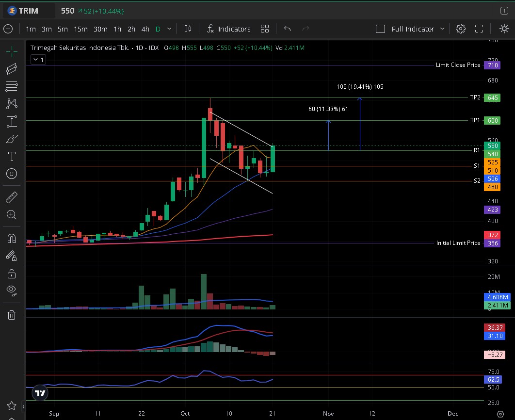This screenshot has width=515, height=420.
Task: Activate the ruler measure tool
Action: pyautogui.click(x=12, y=197)
